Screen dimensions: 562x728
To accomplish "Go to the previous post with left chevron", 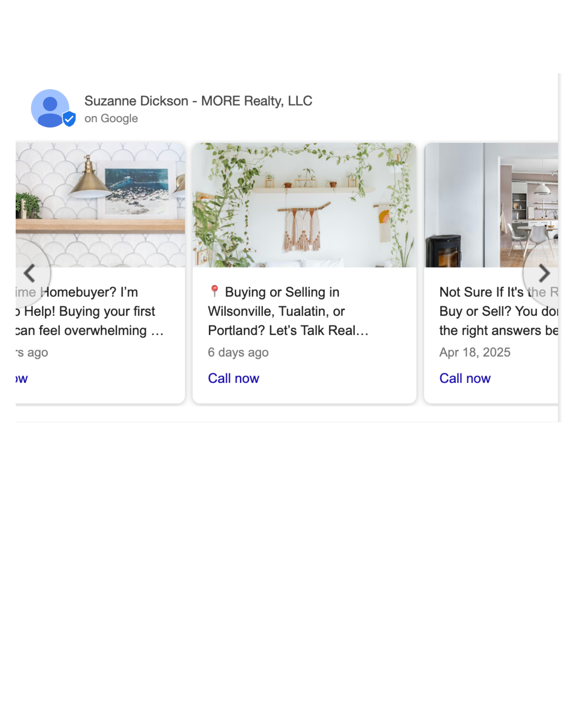I will coord(29,273).
